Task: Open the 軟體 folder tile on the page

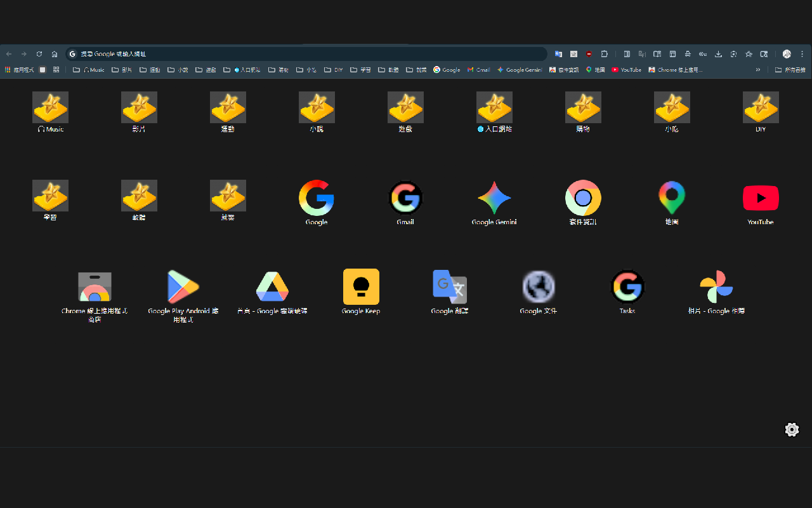Action: point(139,201)
